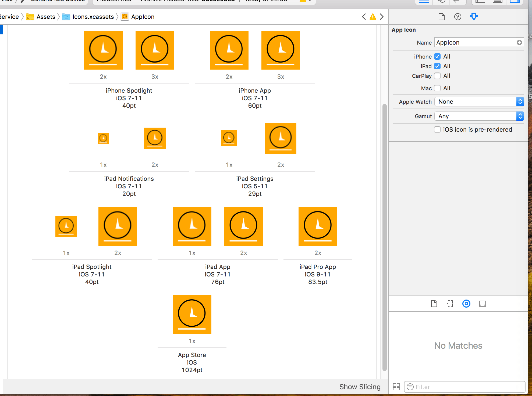Screen dimensions: 532x396
Task: Click the Show Slicing button
Action: tap(360, 387)
